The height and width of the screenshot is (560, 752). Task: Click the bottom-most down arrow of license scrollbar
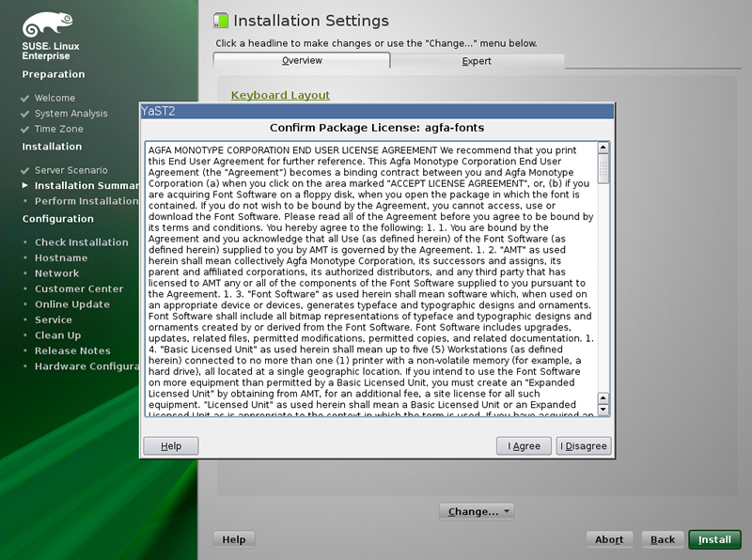(x=603, y=410)
